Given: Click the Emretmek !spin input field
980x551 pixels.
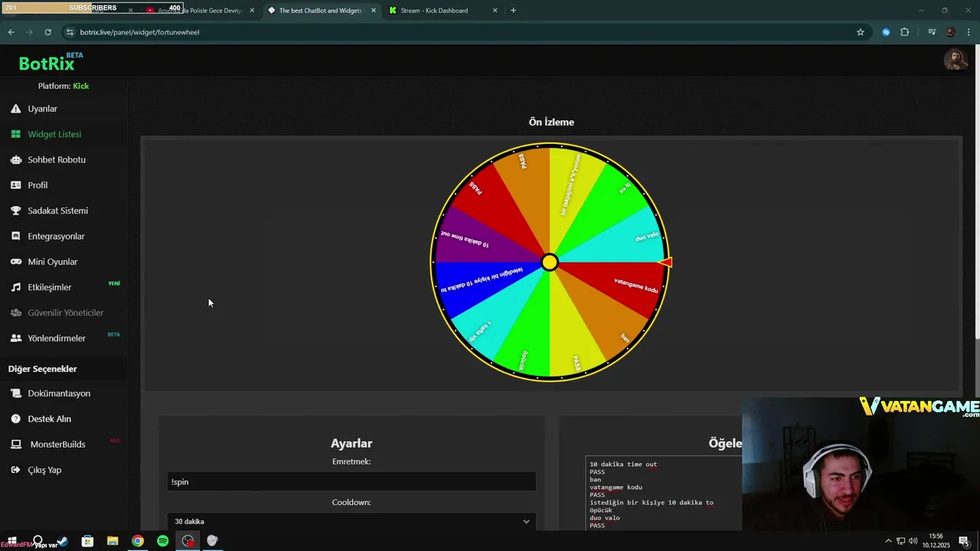Looking at the screenshot, I should [351, 481].
